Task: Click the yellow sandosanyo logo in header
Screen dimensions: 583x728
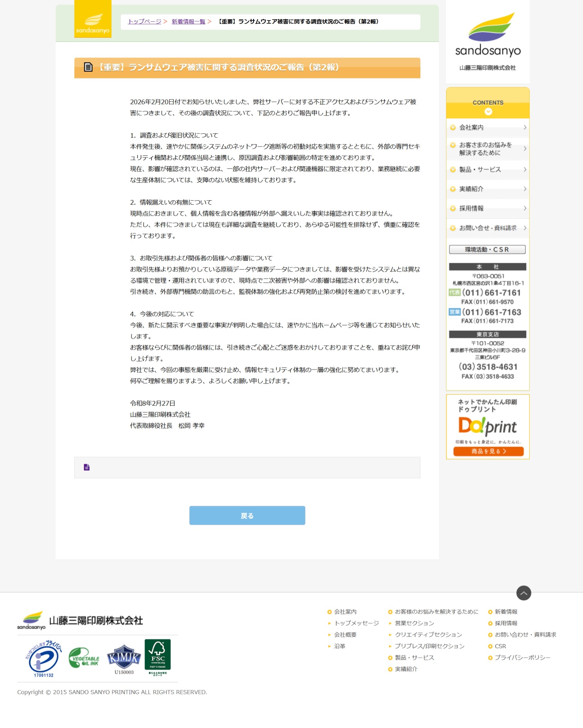Action: 93,20
